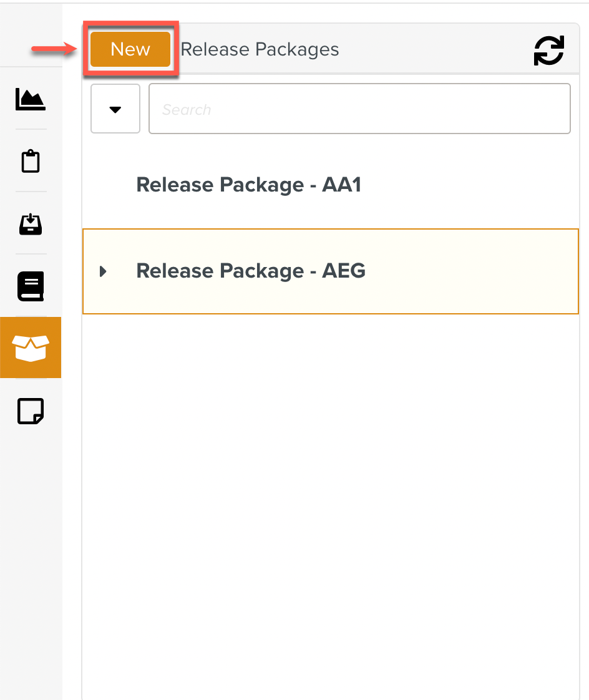589x700 pixels.
Task: Open the filter dropdown beside Search
Action: click(115, 109)
